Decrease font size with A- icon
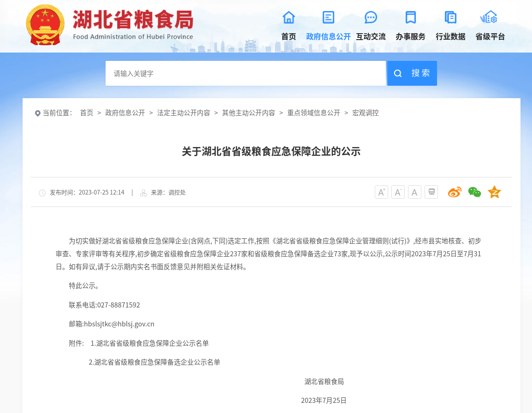This screenshot has width=532, height=413. pyautogui.click(x=398, y=192)
